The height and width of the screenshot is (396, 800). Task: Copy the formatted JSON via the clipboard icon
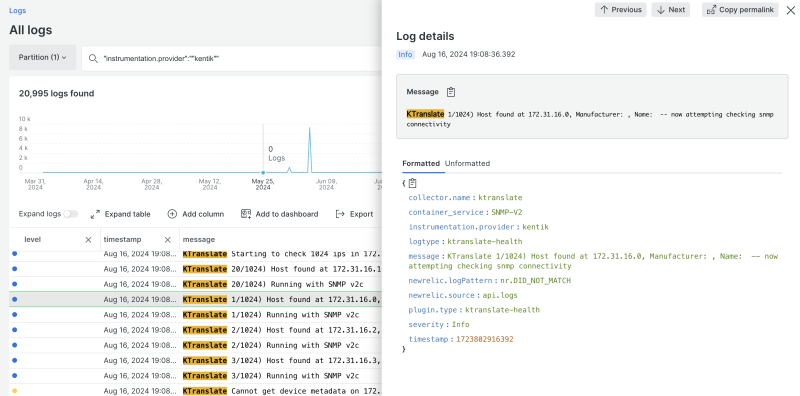[412, 183]
